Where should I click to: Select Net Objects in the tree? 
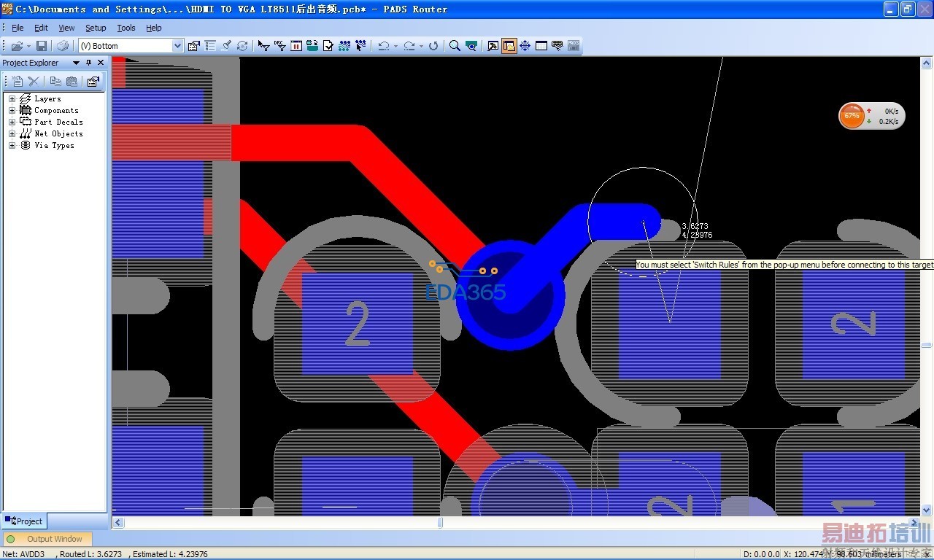58,134
